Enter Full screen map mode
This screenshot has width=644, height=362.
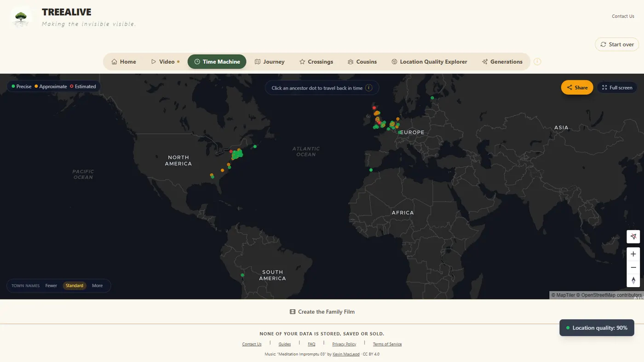[617, 87]
